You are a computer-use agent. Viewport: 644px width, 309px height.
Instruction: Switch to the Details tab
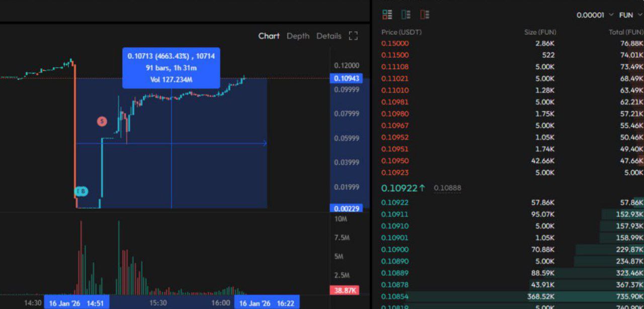(329, 36)
